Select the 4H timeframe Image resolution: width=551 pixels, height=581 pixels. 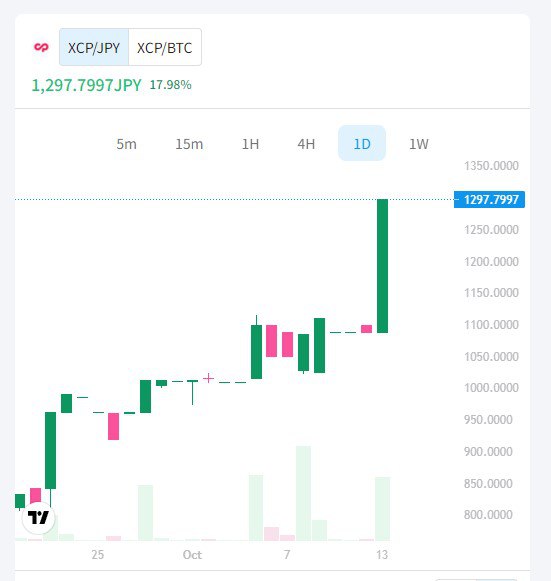306,144
